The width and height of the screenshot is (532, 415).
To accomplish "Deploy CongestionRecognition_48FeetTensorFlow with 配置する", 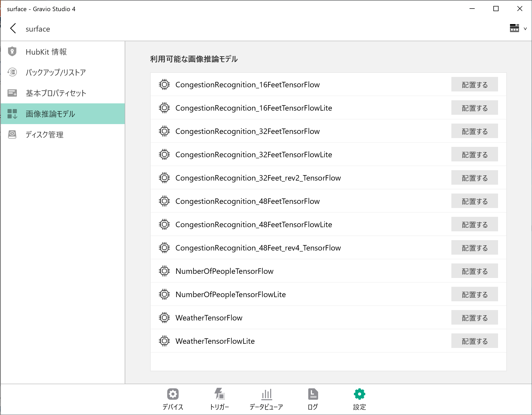I will (474, 201).
